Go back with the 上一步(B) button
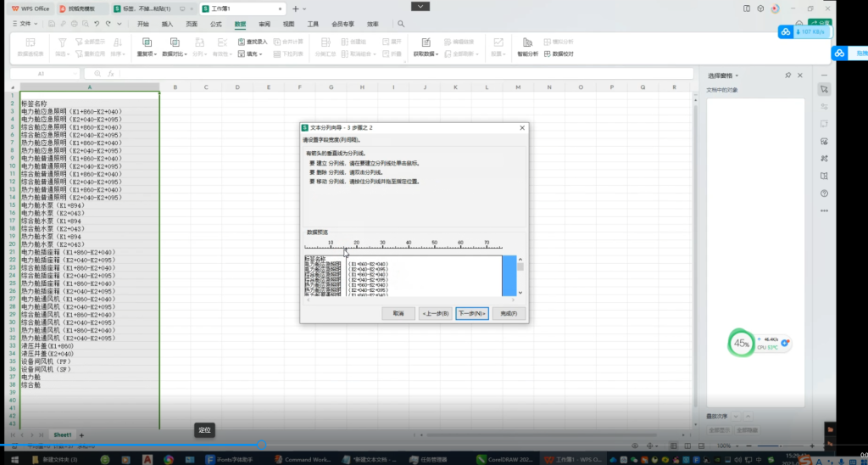Image resolution: width=868 pixels, height=465 pixels. pyautogui.click(x=436, y=313)
